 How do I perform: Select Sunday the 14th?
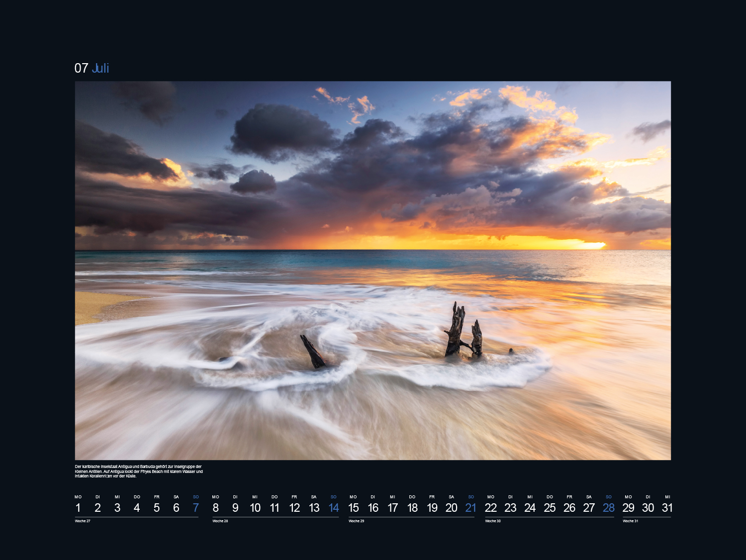coord(334,508)
